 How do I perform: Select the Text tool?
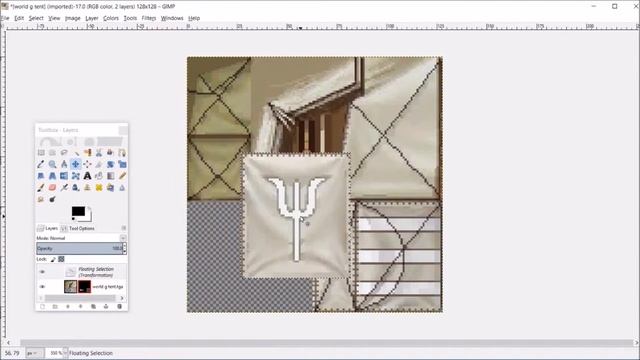pos(87,176)
